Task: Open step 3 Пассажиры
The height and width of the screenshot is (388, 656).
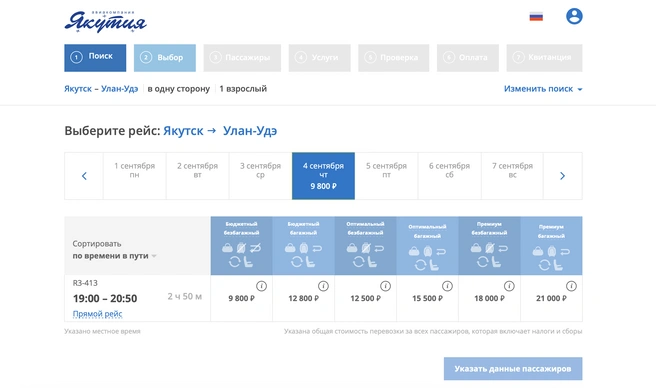Action: coord(242,58)
